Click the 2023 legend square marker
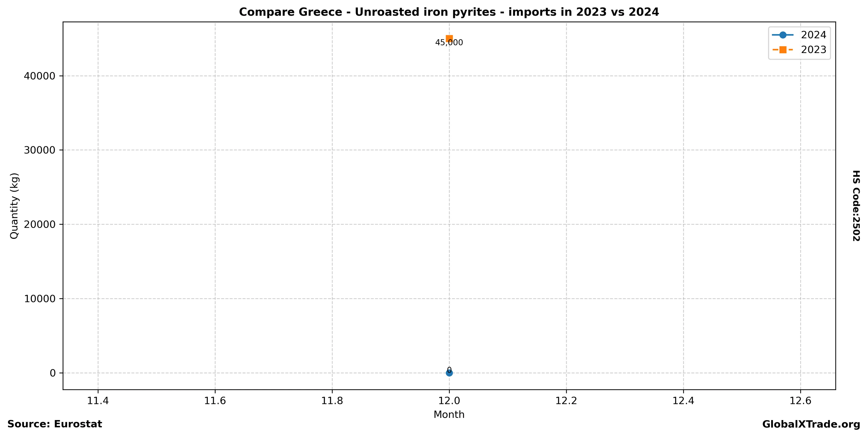This screenshot has height=437, width=868. point(783,50)
